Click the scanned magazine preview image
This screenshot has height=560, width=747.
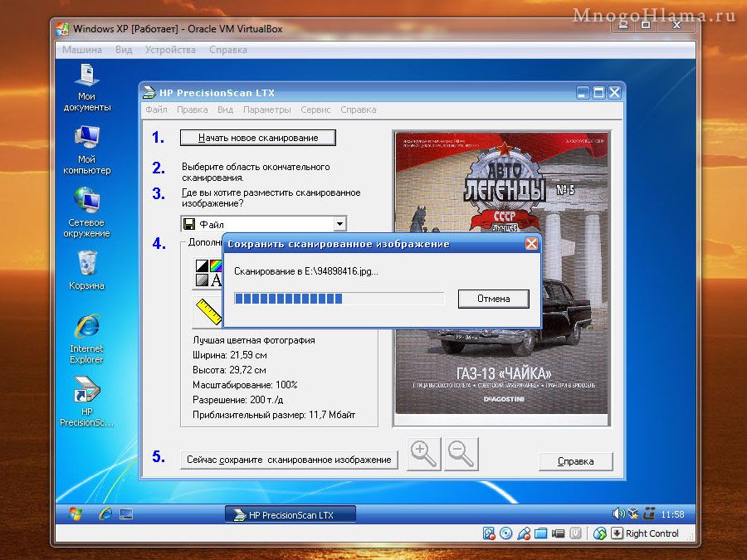click(x=501, y=273)
